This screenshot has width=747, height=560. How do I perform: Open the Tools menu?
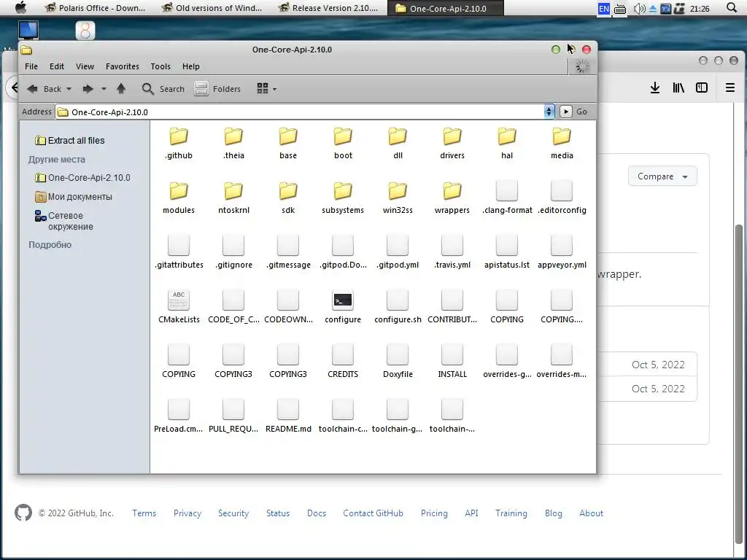160,66
